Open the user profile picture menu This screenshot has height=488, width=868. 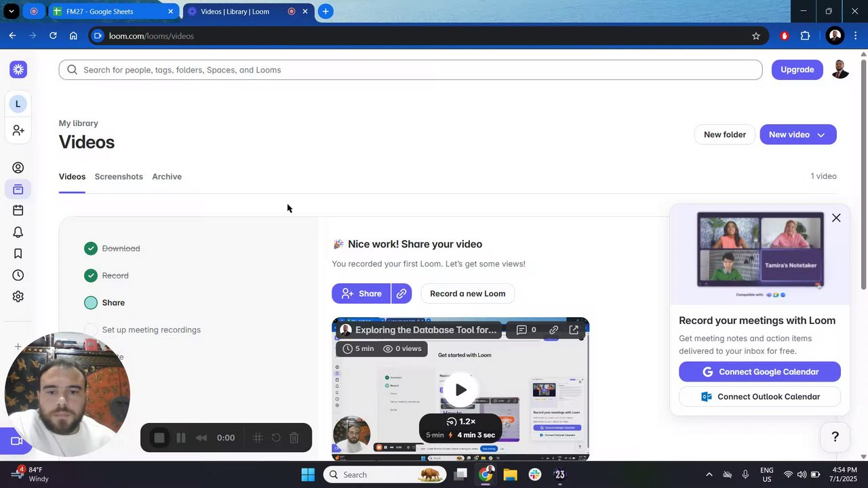click(840, 69)
